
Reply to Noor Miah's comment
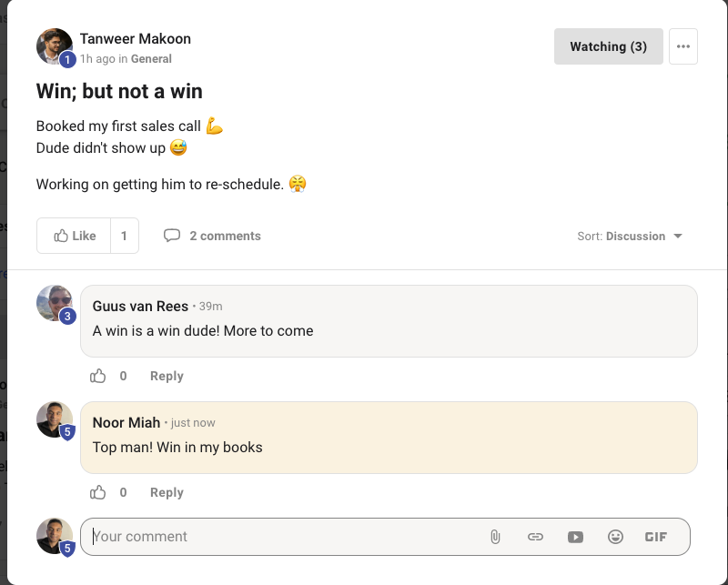tap(167, 492)
